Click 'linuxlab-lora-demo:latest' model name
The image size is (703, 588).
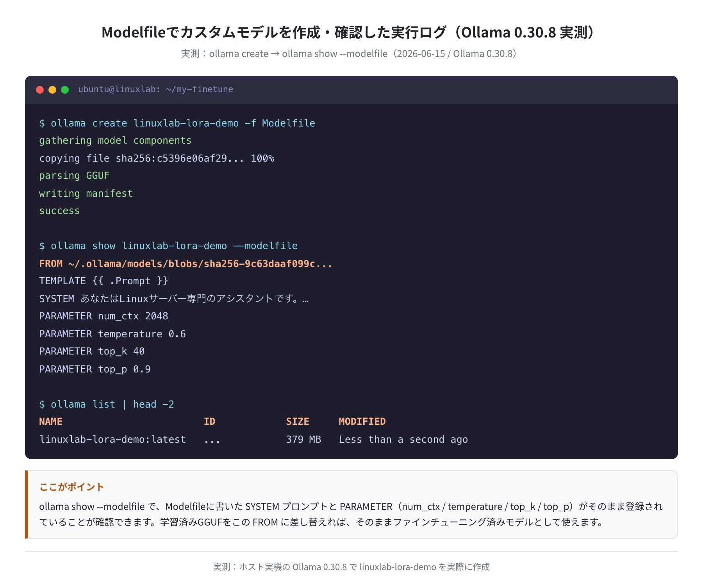click(112, 439)
